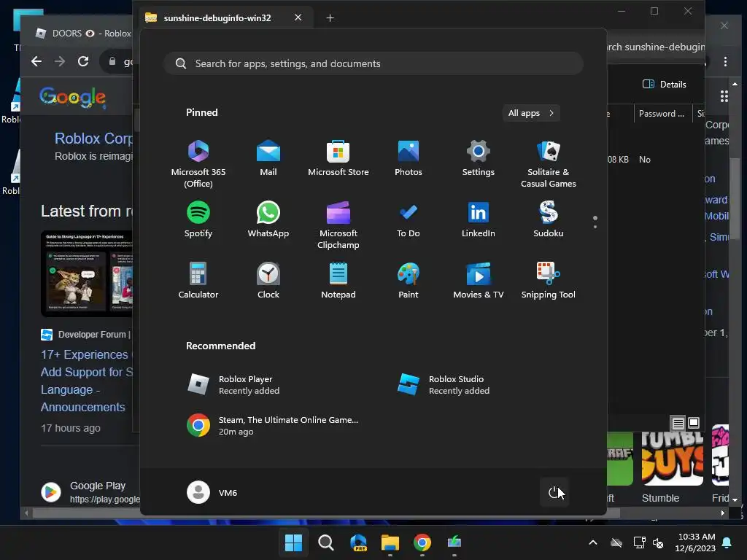Show hidden system tray icons
Image resolution: width=747 pixels, height=560 pixels.
pyautogui.click(x=593, y=542)
